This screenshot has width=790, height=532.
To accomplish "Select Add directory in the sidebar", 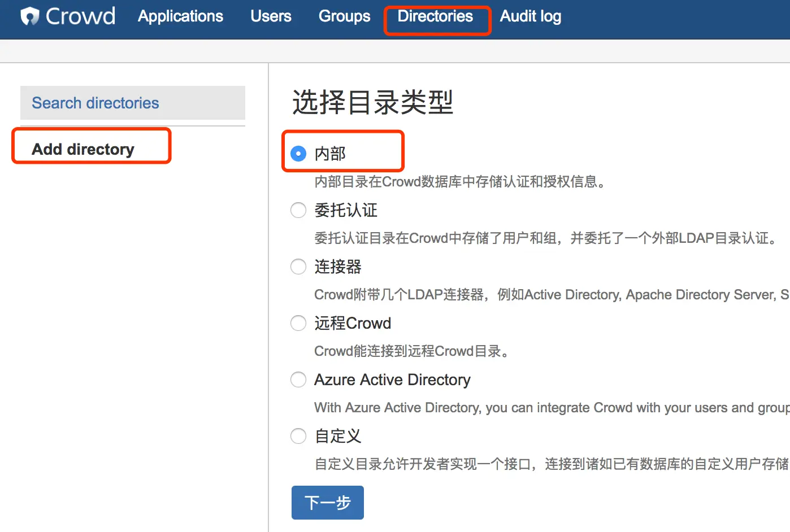I will [83, 149].
